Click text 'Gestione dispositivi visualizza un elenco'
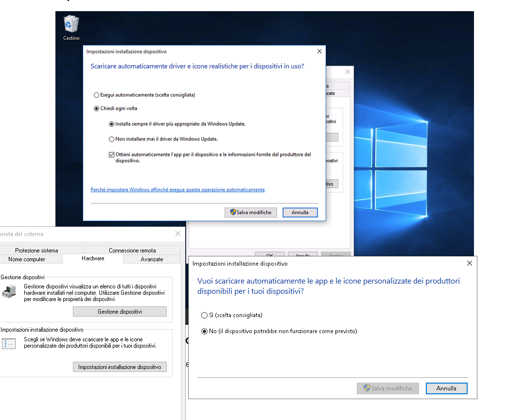The height and width of the screenshot is (420, 508). click(x=94, y=293)
